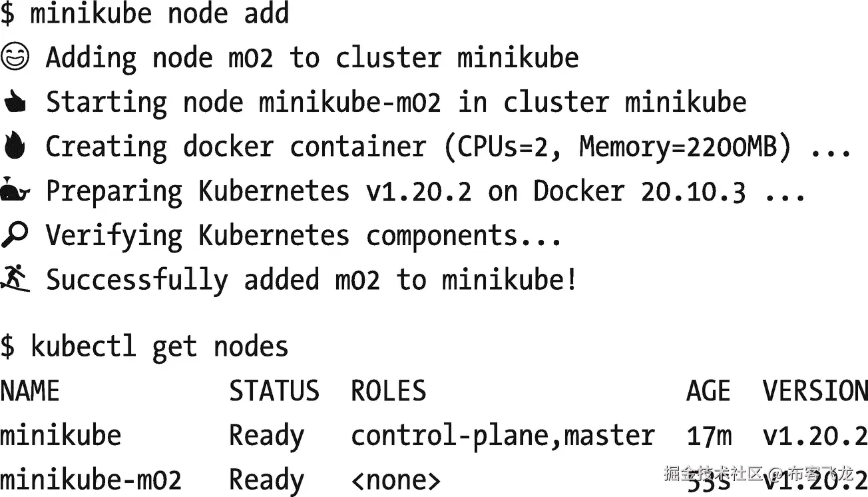
Task: Click the ROLES column header
Action: click(389, 391)
